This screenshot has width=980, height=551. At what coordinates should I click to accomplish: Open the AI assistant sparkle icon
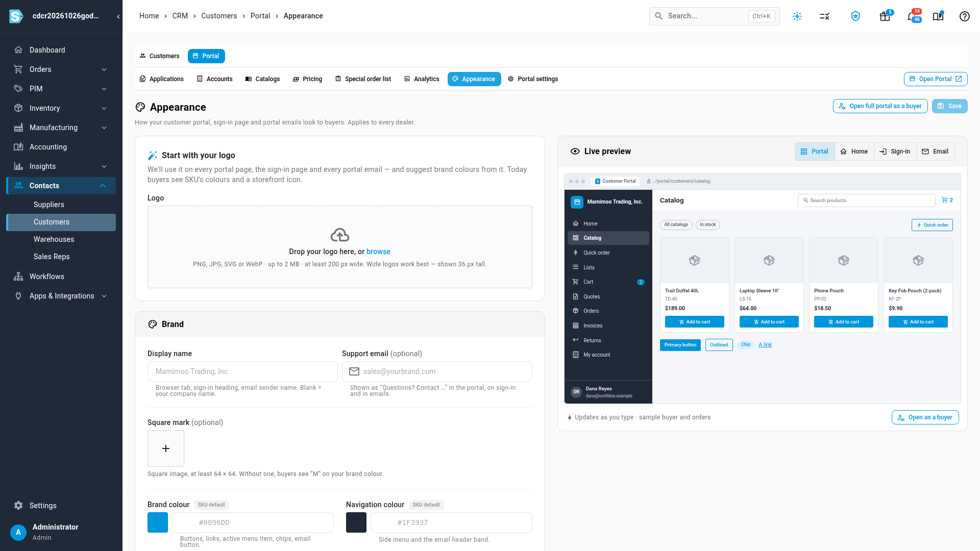tap(797, 16)
